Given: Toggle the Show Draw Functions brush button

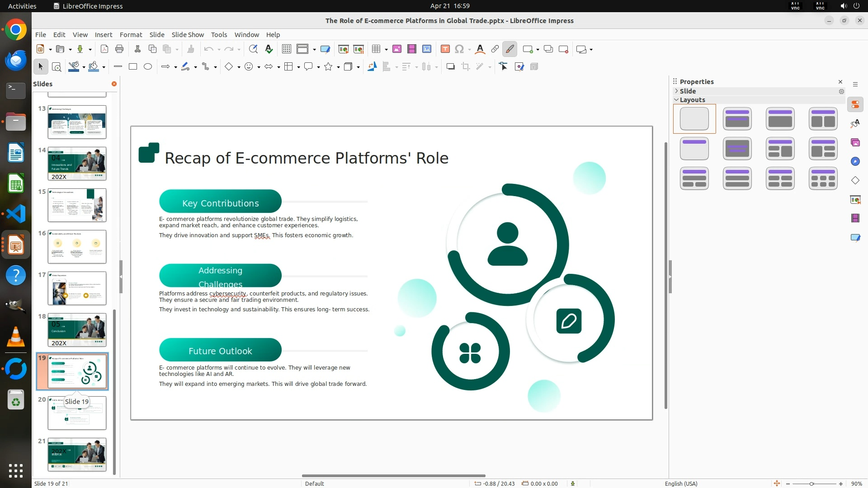Looking at the screenshot, I should pos(509,49).
